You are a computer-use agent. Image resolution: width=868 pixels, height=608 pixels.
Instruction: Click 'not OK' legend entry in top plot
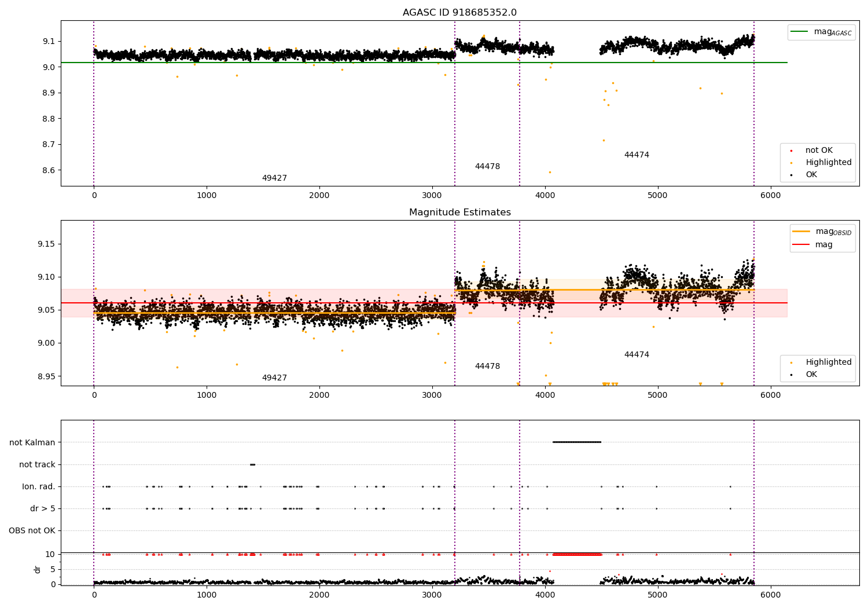(818, 151)
